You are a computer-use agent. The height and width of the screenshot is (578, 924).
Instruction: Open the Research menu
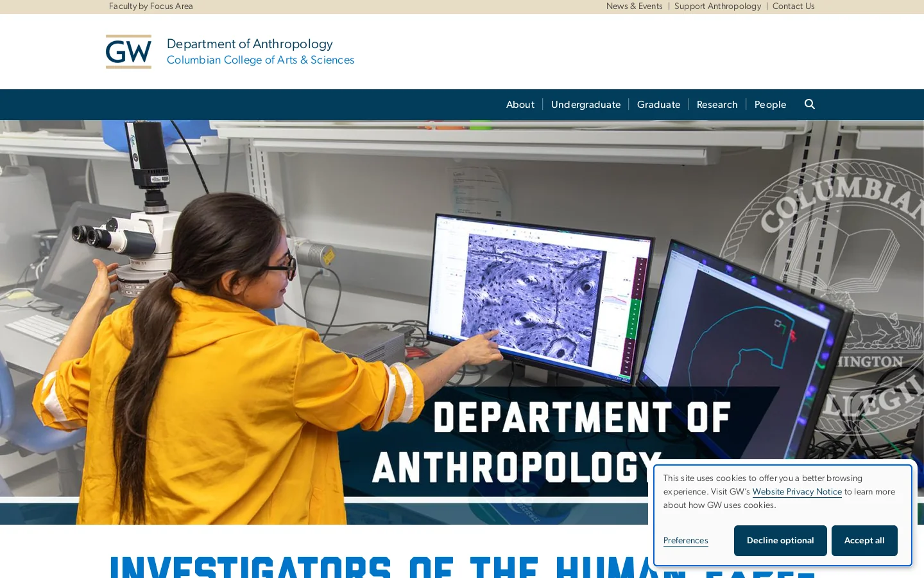[x=717, y=104]
